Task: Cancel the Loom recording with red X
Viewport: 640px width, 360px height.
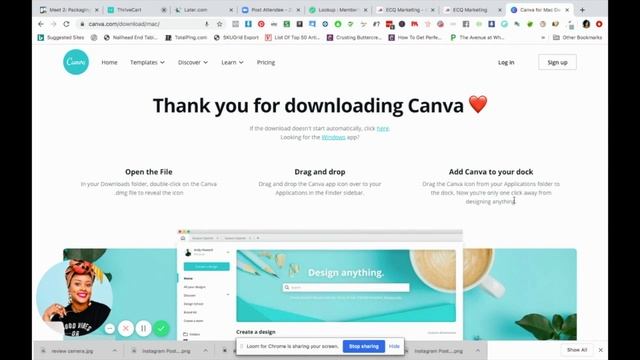Action: 126,328
